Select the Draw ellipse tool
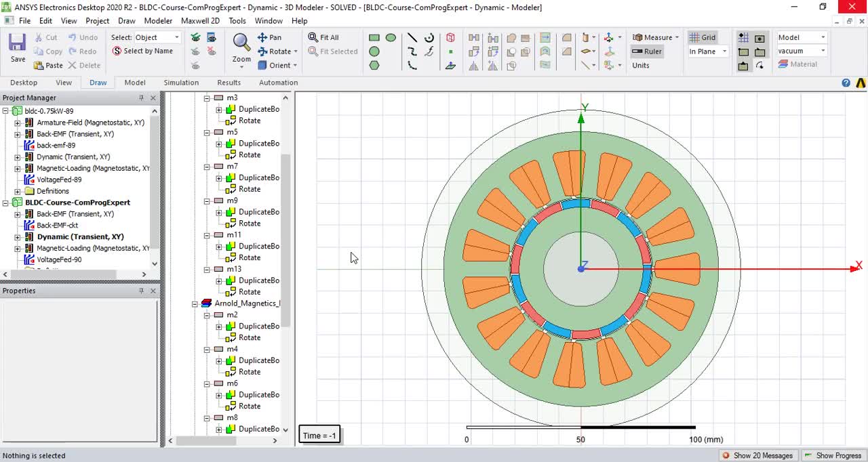This screenshot has width=868, height=462. tap(391, 38)
